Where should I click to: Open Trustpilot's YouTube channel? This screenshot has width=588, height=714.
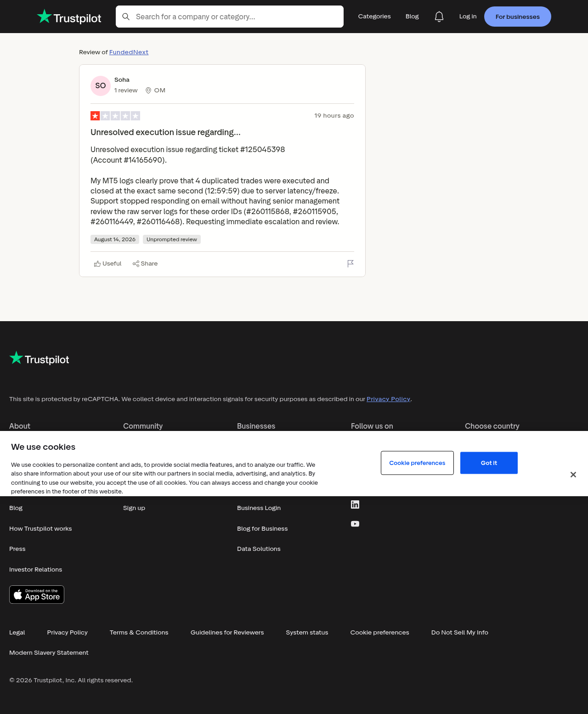(355, 524)
